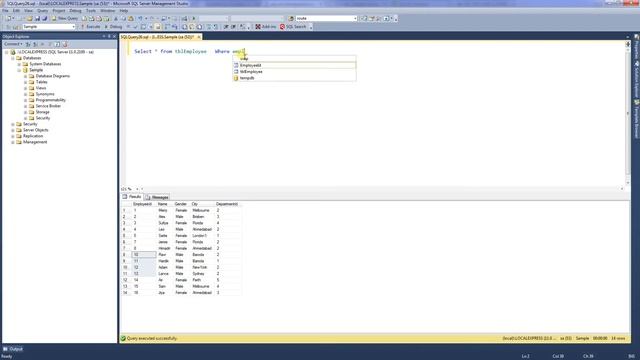Click the Paste icon in the toolbar
Screen dimensions: 640x360
pos(131,18)
